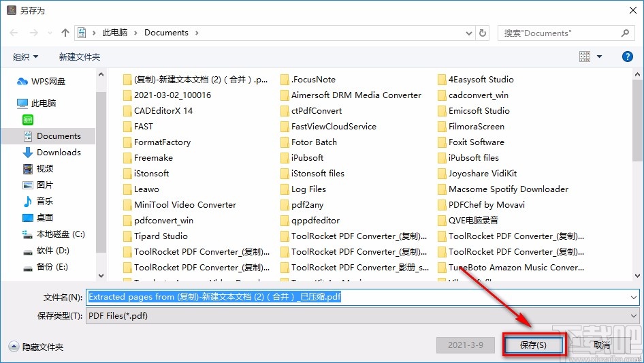Select the Leawo folder
Viewport: 644px width, 363px height.
click(x=142, y=189)
